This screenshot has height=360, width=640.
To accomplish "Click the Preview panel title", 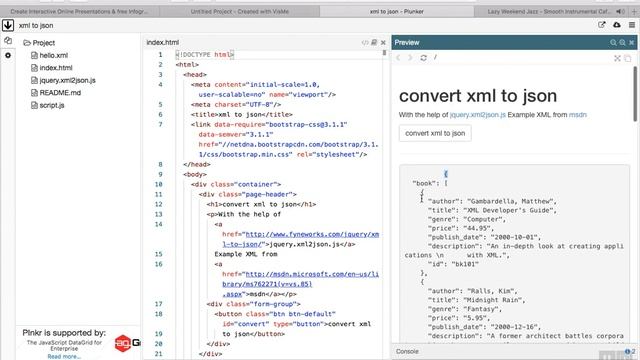I will (x=407, y=42).
